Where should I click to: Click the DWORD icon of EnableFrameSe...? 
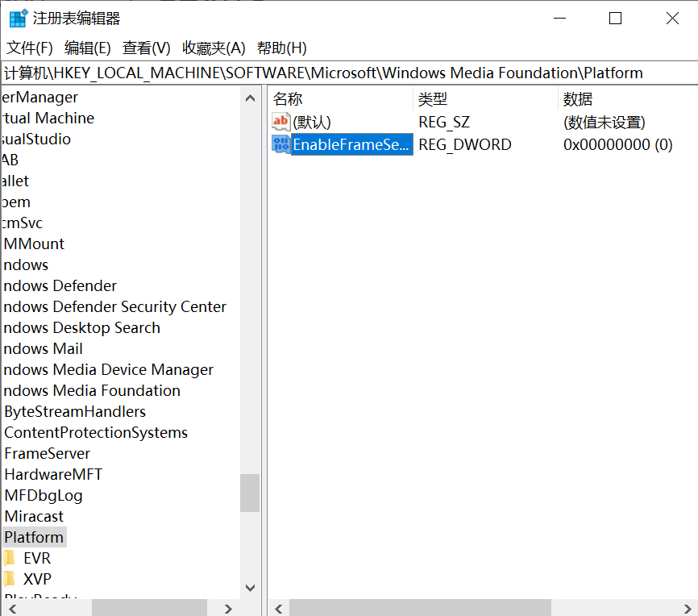click(x=280, y=144)
